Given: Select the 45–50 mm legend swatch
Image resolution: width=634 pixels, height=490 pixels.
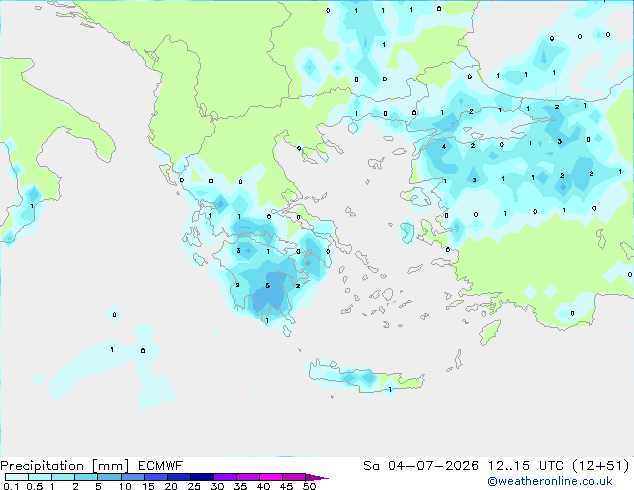Looking at the screenshot, I should [x=294, y=477].
